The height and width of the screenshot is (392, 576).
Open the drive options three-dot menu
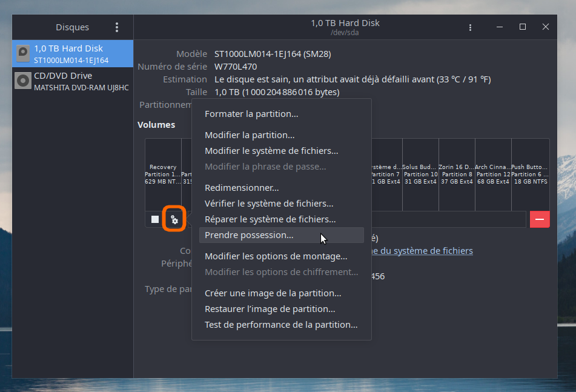point(470,27)
